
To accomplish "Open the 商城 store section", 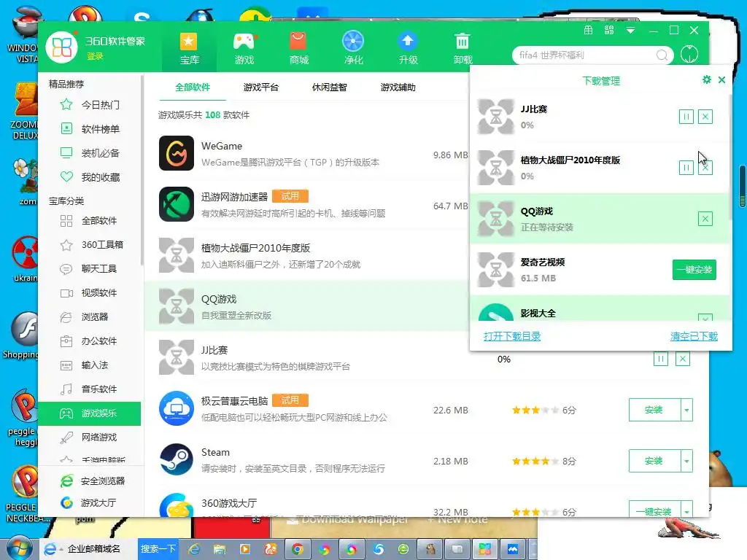I will [x=298, y=48].
